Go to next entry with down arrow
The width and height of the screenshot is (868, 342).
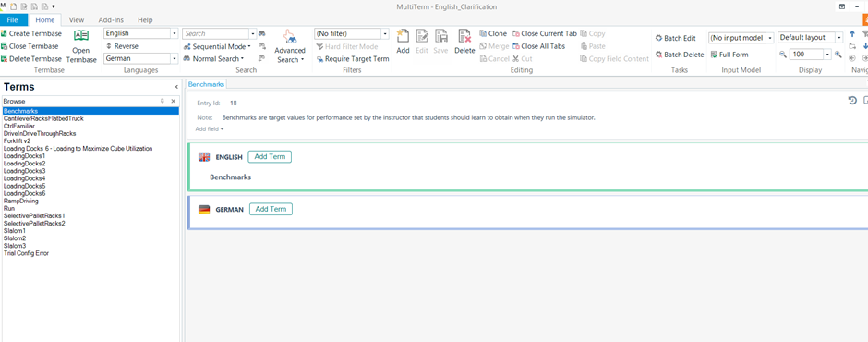tap(865, 46)
